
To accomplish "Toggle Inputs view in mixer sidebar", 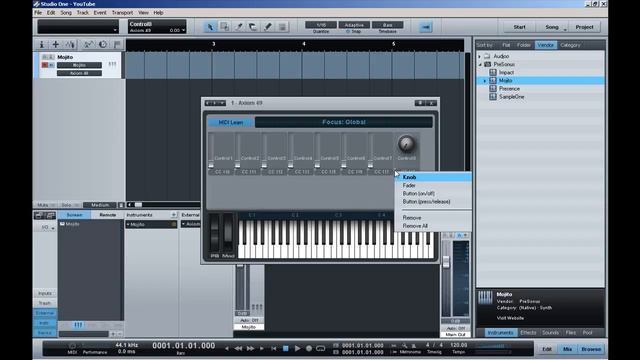I will click(x=45, y=293).
